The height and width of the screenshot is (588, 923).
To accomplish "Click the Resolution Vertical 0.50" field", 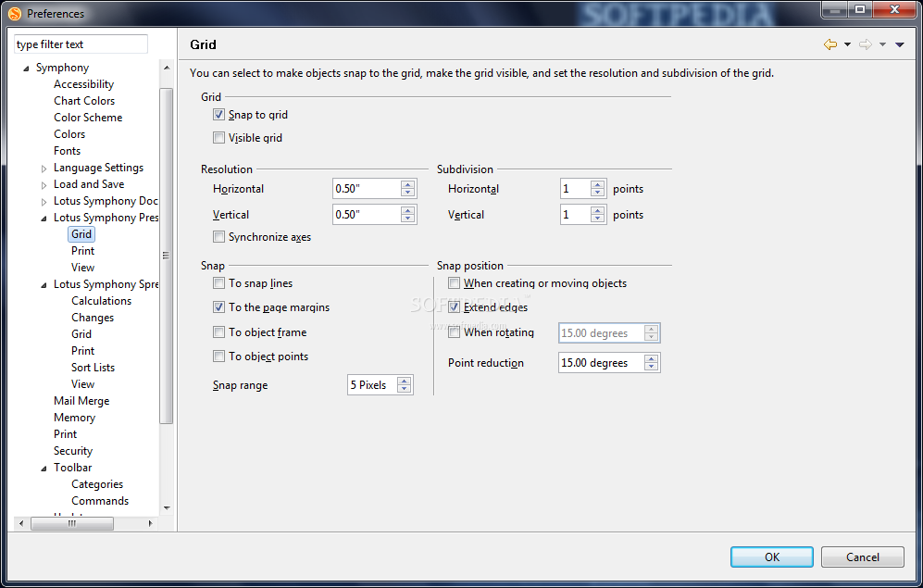I will point(366,214).
